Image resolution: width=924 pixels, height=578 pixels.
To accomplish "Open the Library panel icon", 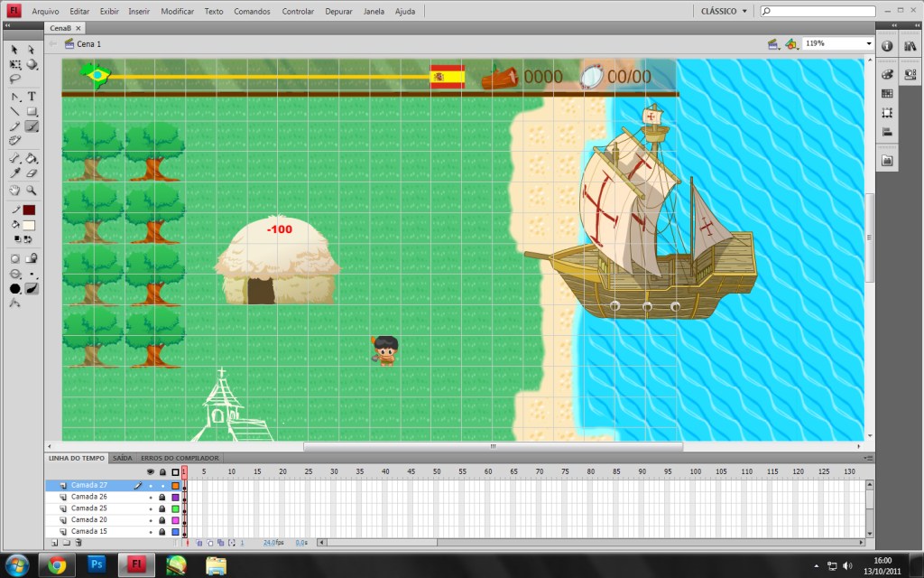I will (x=910, y=45).
